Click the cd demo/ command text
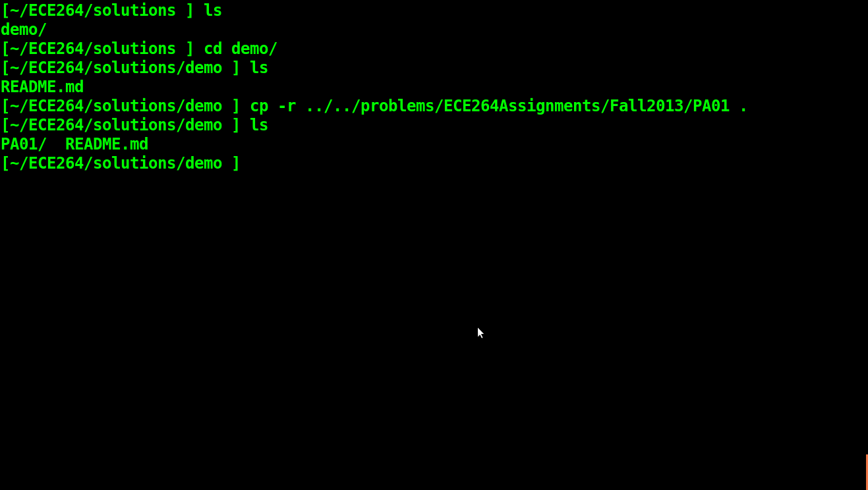The width and height of the screenshot is (868, 490). [x=241, y=49]
